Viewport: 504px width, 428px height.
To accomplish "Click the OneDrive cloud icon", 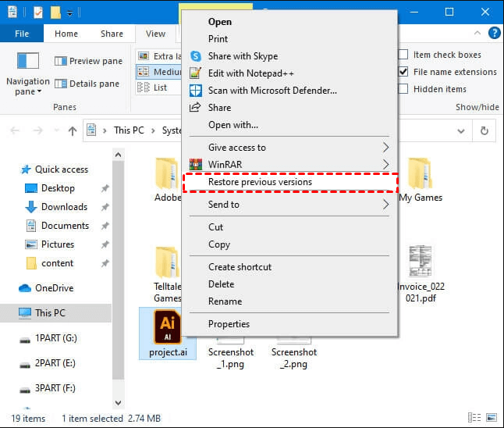I will click(x=25, y=288).
